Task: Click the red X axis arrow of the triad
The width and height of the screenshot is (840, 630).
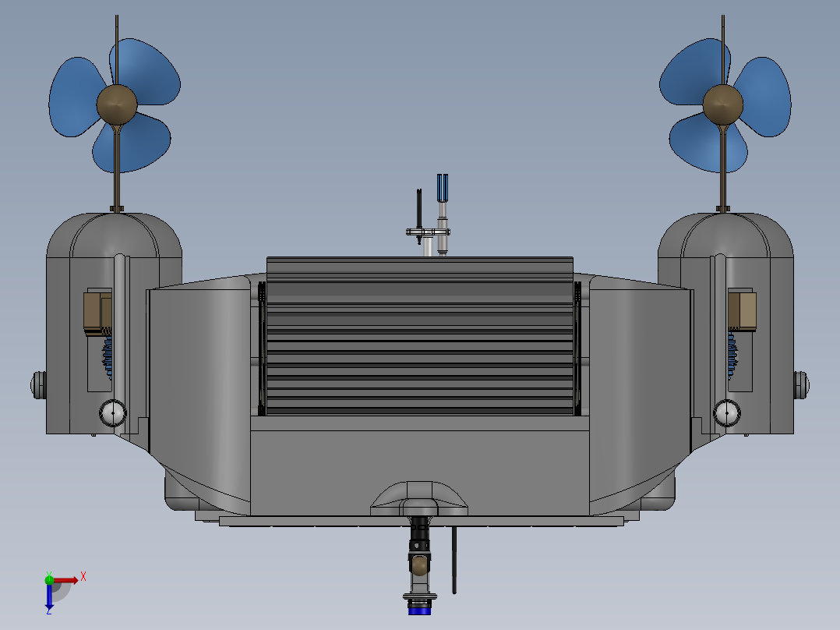Action: 65,580
